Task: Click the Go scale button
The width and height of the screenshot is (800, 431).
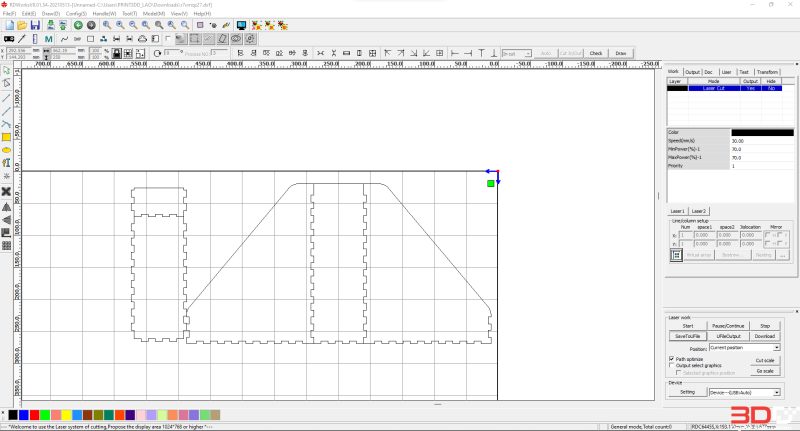Action: pyautogui.click(x=765, y=371)
